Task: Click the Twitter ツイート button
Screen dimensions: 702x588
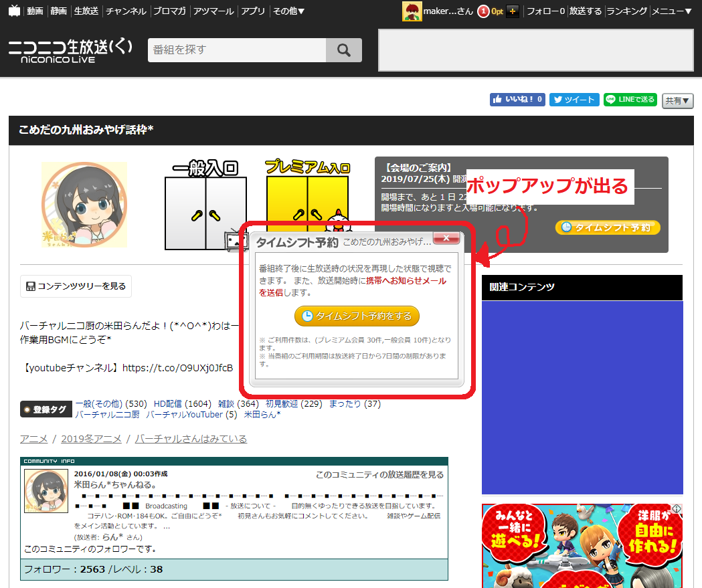Action: pos(574,100)
